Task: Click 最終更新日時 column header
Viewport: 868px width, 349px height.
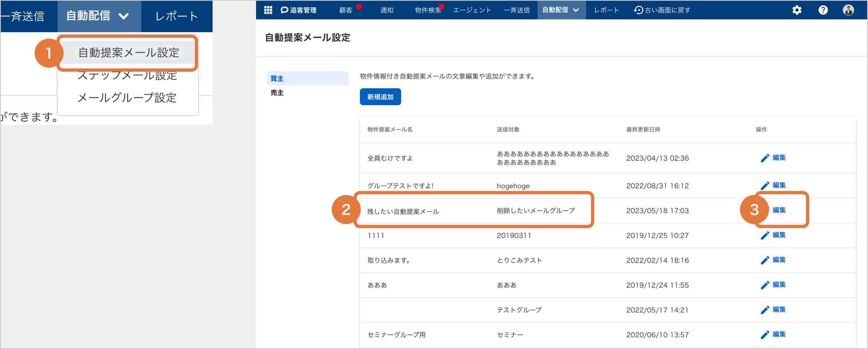Action: click(643, 130)
